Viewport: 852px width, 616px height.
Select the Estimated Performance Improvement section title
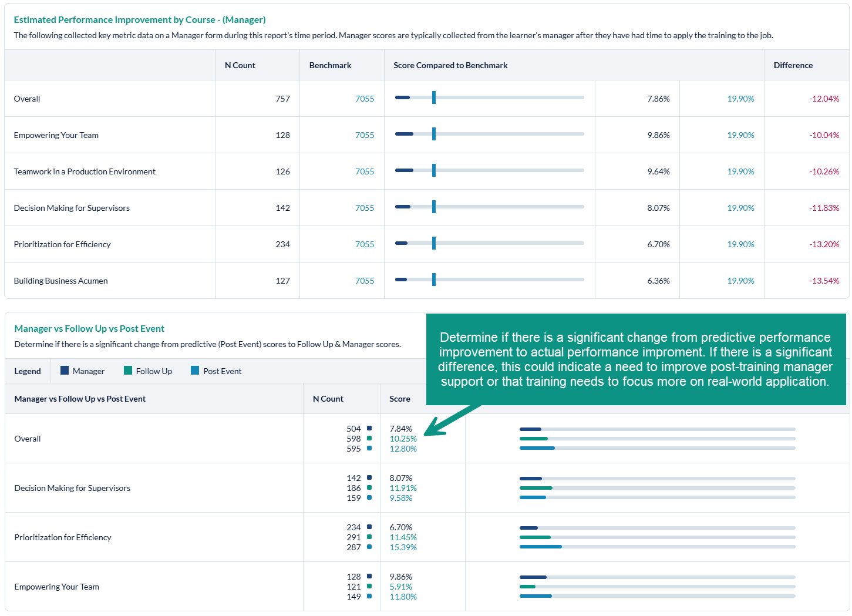pyautogui.click(x=140, y=19)
